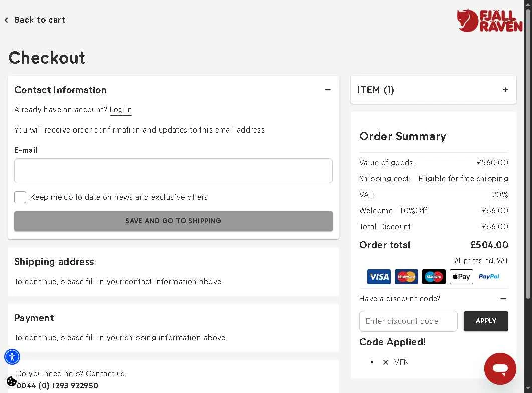
Task: Click the Maestro payment icon
Action: [434, 277]
